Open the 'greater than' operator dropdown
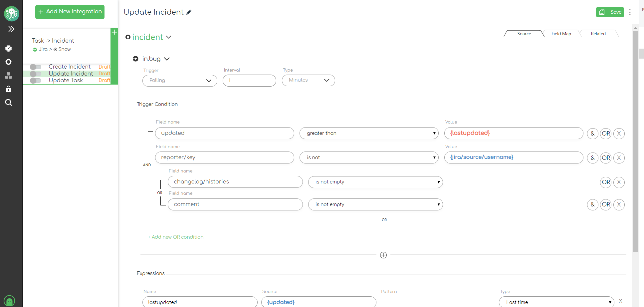Image resolution: width=644 pixels, height=307 pixels. click(x=369, y=133)
